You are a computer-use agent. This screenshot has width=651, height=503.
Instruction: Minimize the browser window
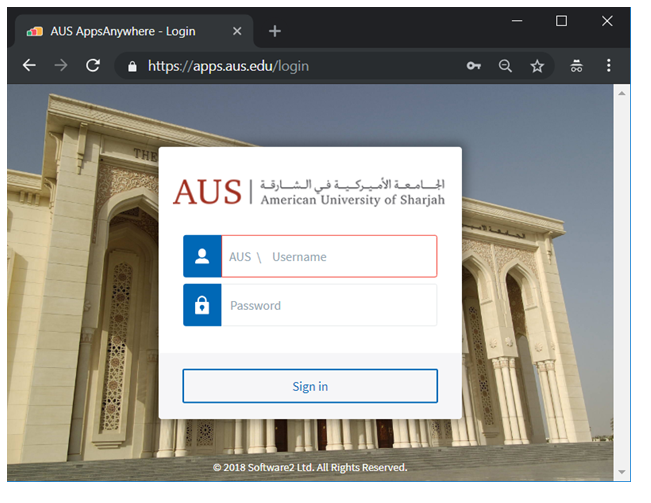[x=517, y=21]
